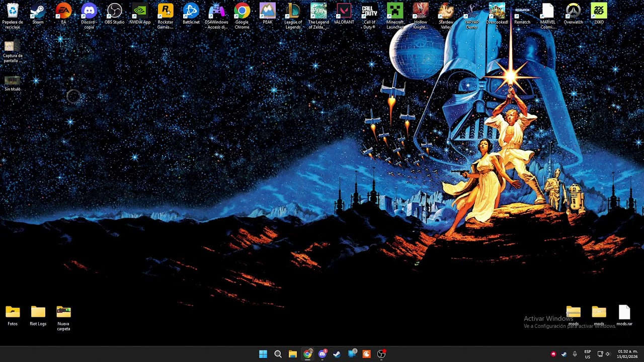Viewport: 644px width, 362px height.
Task: Launch the 2XKO shortcut
Action: 599,14
